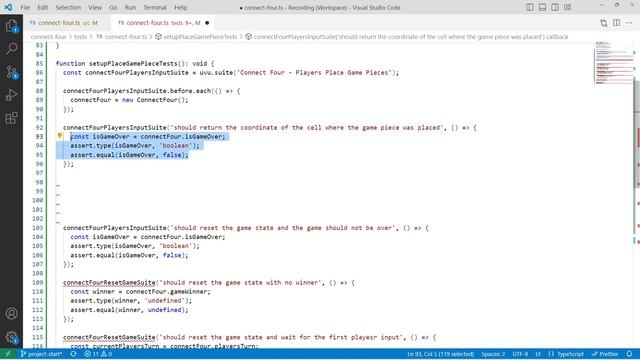The width and height of the screenshot is (640, 360).
Task: Click the unsaved dot on tests tab
Action: [207, 23]
